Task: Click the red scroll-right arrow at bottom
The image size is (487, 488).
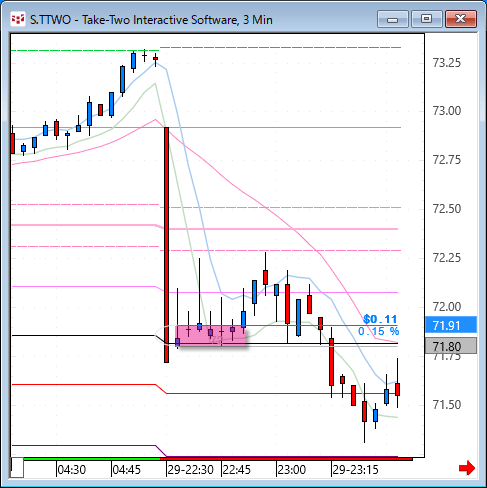Action: 467,468
